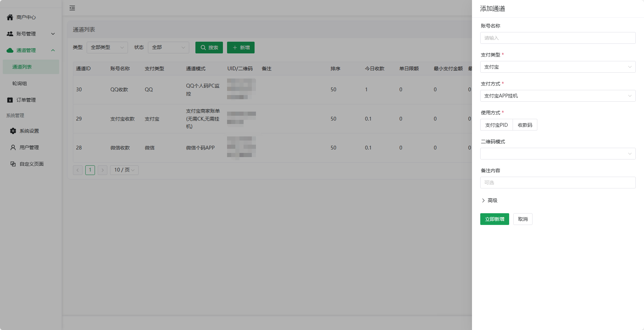The width and height of the screenshot is (644, 330).
Task: Click the user icon for 用户管理
Action: pos(13,147)
